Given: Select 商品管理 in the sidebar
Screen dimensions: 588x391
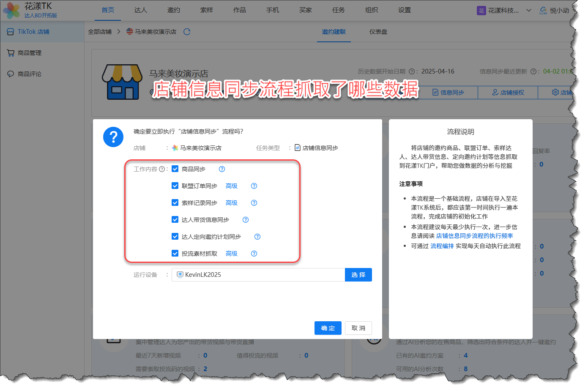Looking at the screenshot, I should click(x=30, y=53).
